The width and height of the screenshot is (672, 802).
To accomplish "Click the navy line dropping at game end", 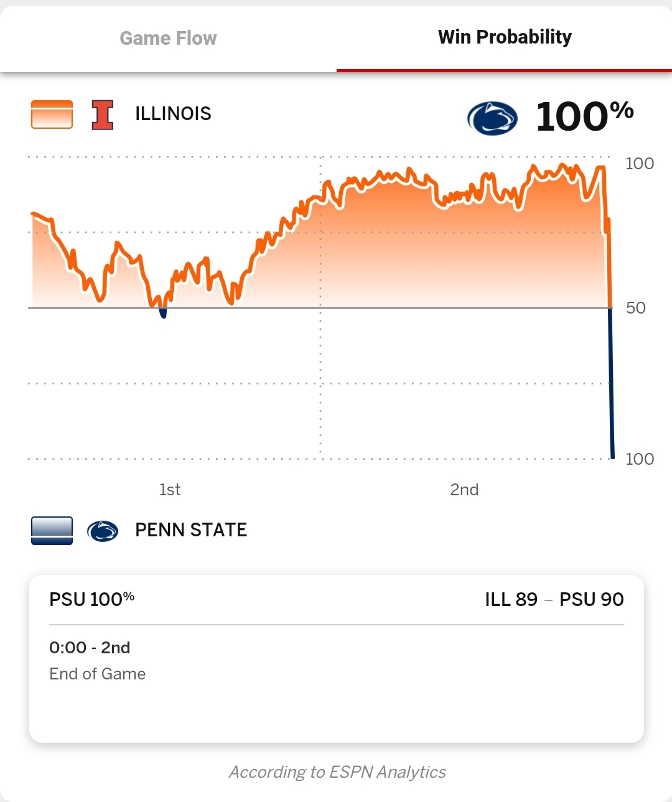I will [611, 386].
